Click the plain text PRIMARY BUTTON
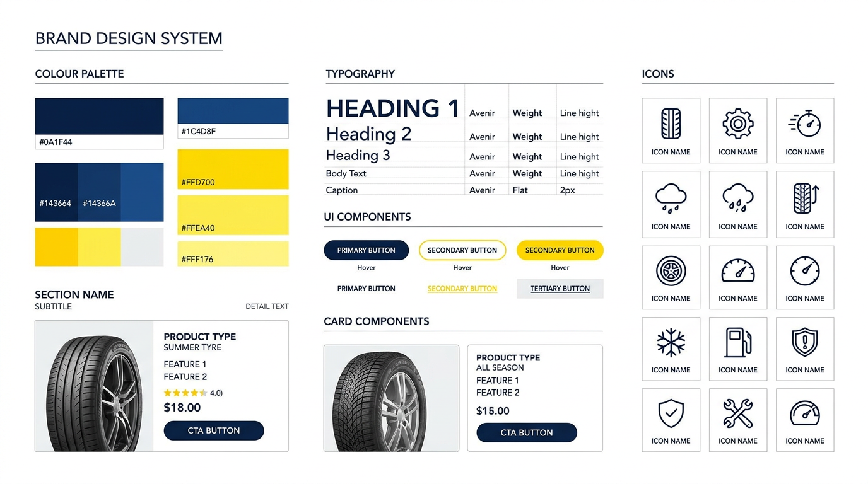This screenshot has height=484, width=868. [367, 289]
